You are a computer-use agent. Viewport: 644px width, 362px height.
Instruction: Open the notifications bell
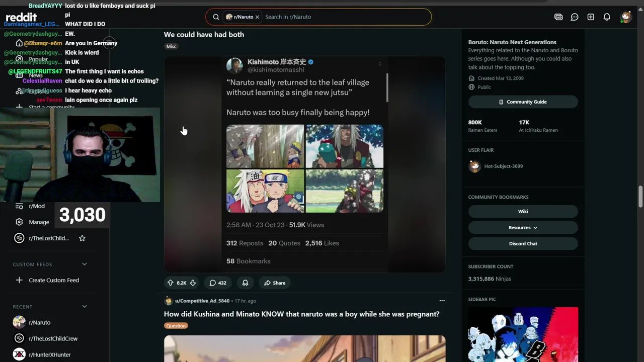point(607,17)
